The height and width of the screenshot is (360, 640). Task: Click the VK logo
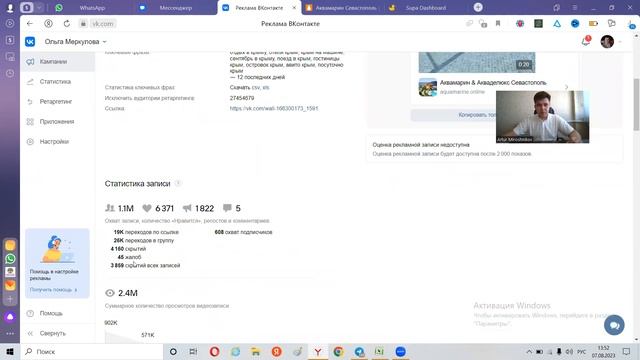30,42
